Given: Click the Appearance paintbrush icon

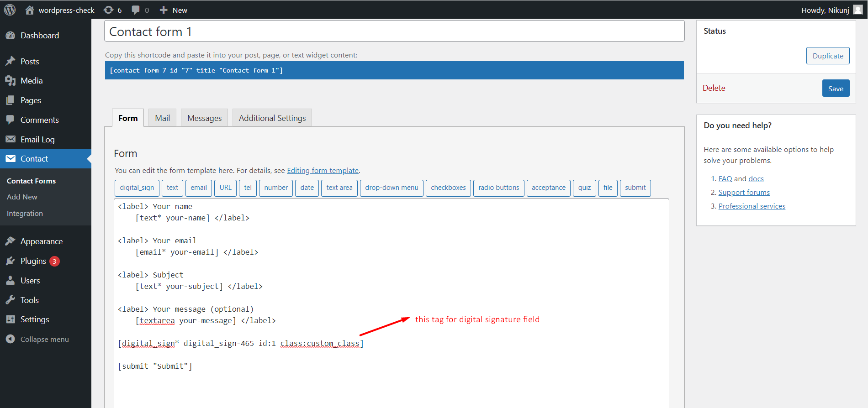Looking at the screenshot, I should click(11, 241).
